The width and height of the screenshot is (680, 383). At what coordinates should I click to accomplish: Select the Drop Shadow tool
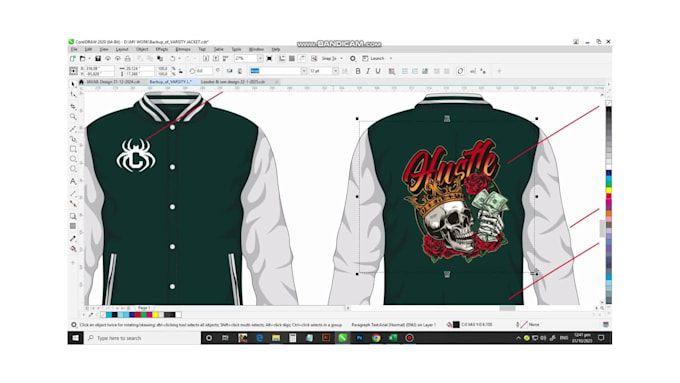[73, 216]
